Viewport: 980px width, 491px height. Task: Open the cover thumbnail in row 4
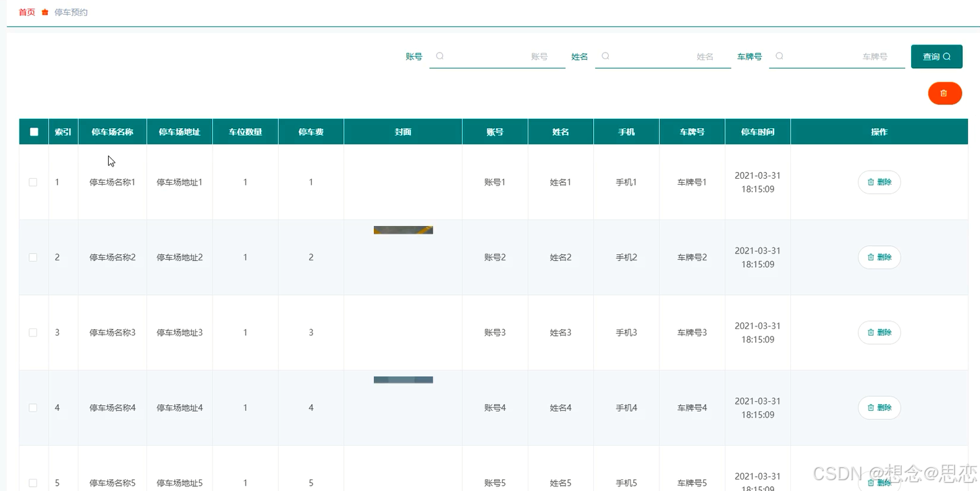(x=403, y=380)
